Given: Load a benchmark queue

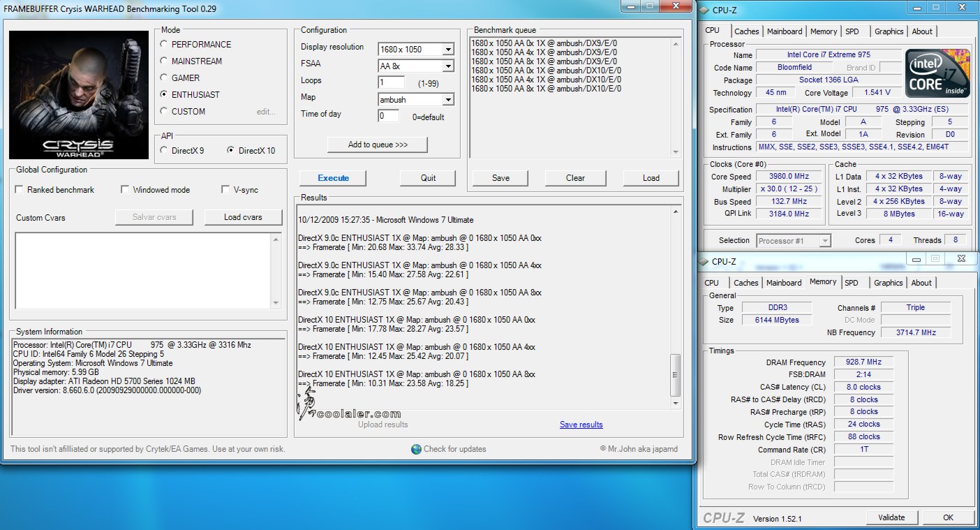Looking at the screenshot, I should 651,178.
